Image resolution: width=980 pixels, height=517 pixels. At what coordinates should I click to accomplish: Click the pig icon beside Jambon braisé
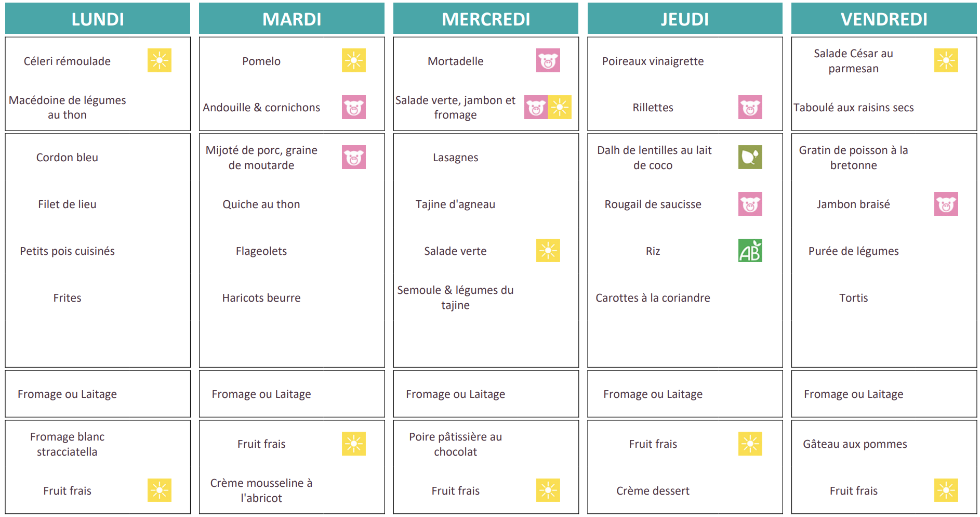coord(946,204)
